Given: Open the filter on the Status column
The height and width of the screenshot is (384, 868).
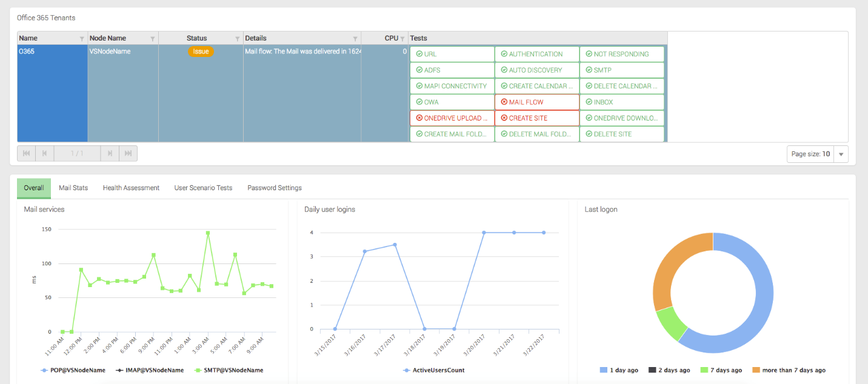Looking at the screenshot, I should 238,39.
